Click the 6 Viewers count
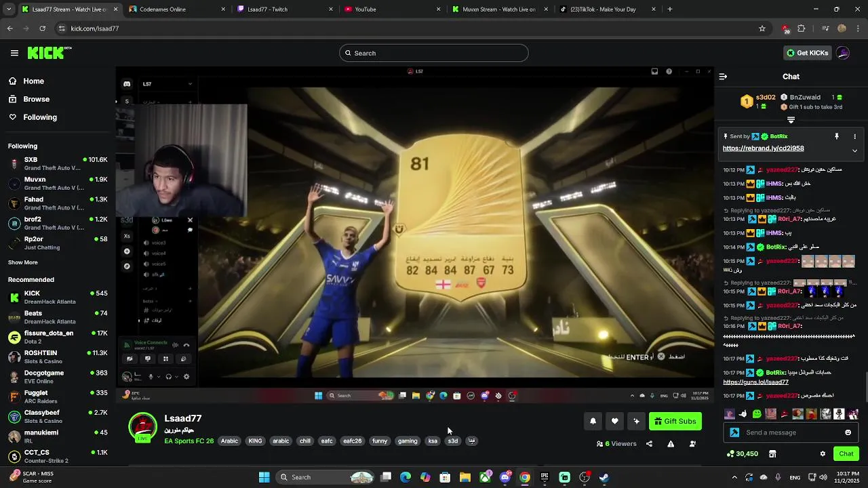This screenshot has height=488, width=868. [x=616, y=444]
